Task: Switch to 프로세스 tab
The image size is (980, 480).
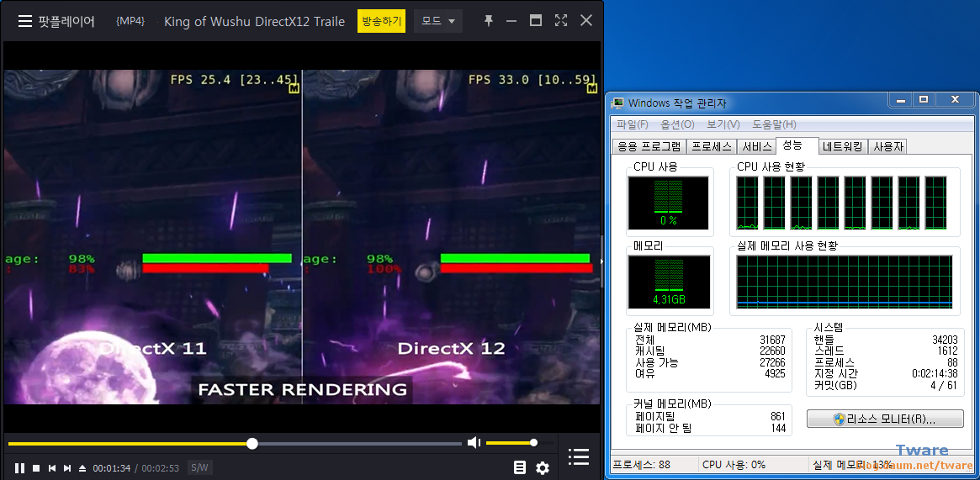Action: click(x=712, y=146)
